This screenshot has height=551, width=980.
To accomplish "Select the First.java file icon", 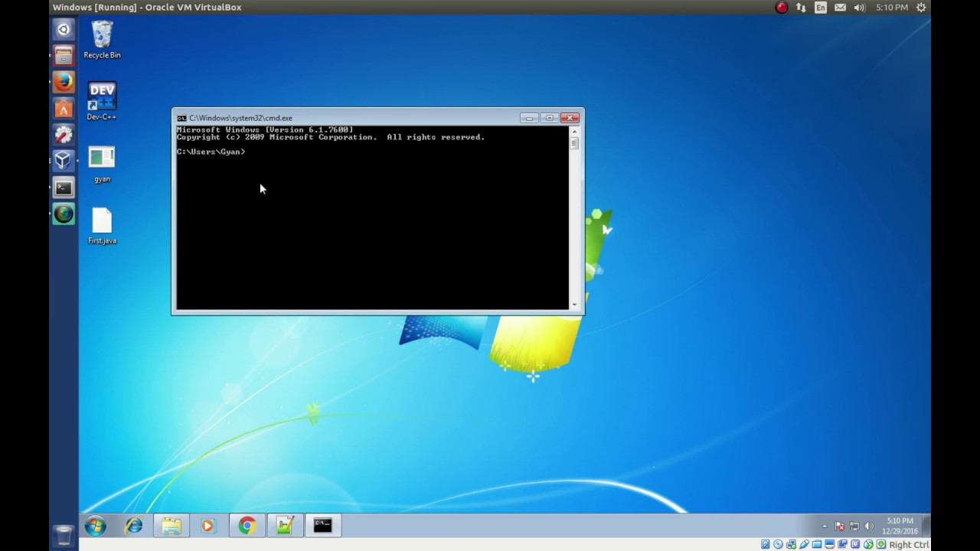I will click(x=102, y=227).
